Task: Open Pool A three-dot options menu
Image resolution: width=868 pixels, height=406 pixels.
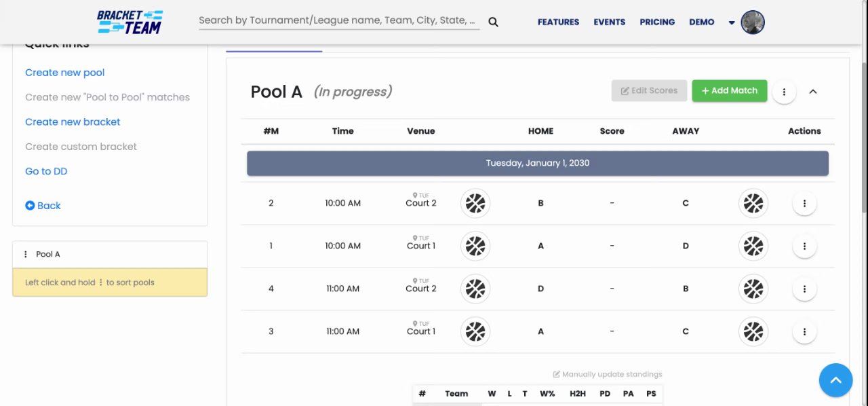Action: pyautogui.click(x=784, y=92)
